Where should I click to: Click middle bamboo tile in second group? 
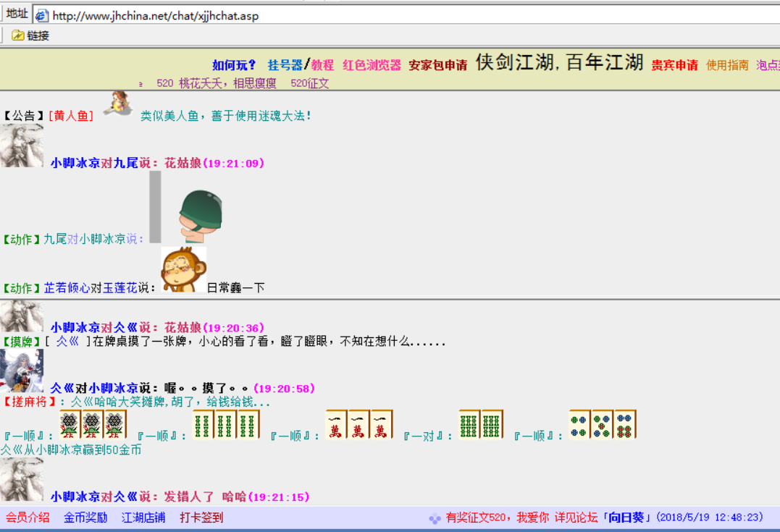[x=225, y=425]
